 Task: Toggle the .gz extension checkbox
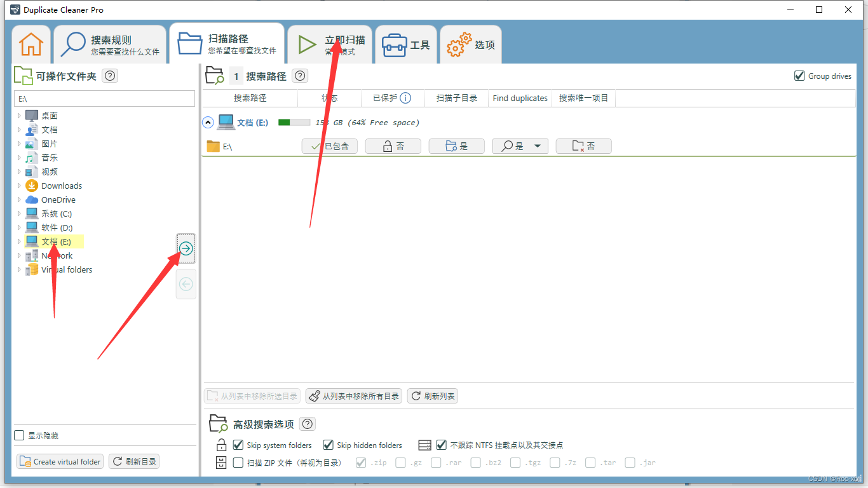[400, 463]
